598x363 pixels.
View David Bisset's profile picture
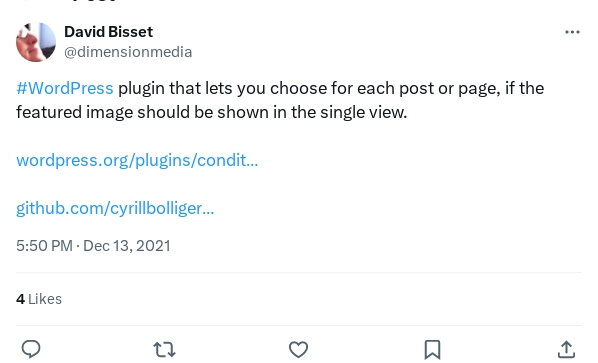pyautogui.click(x=36, y=42)
